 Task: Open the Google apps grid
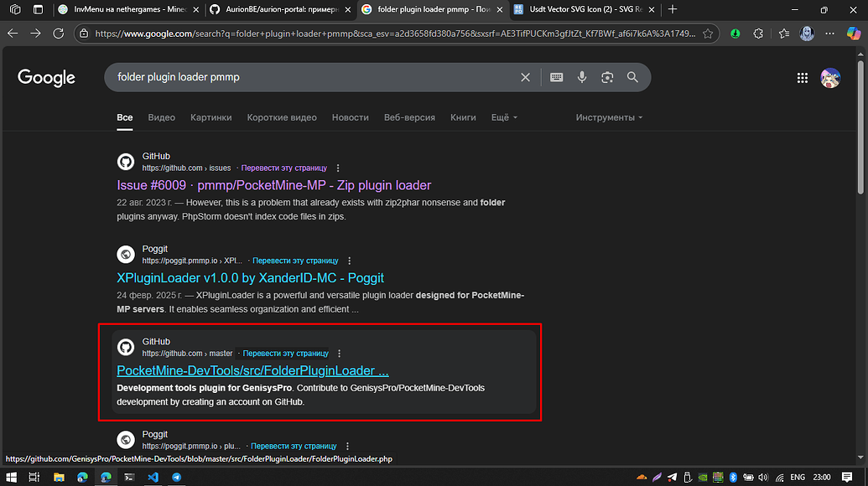[x=802, y=77]
